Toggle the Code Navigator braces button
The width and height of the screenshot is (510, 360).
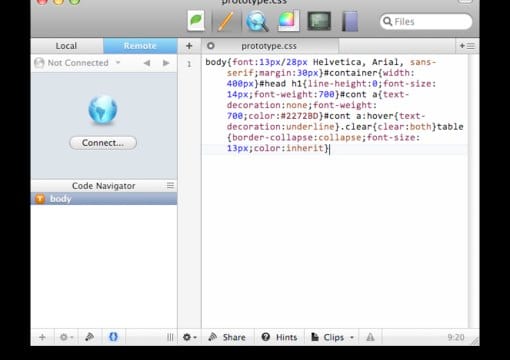pos(113,337)
